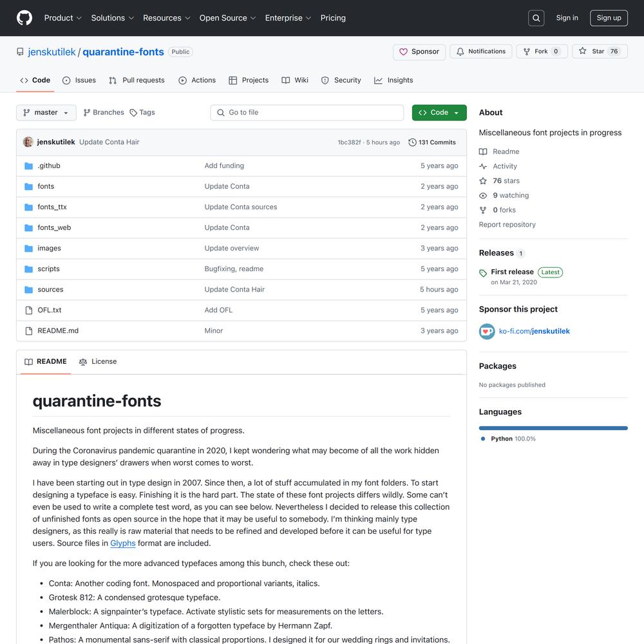
Task: Open the Projects tab
Action: point(249,80)
